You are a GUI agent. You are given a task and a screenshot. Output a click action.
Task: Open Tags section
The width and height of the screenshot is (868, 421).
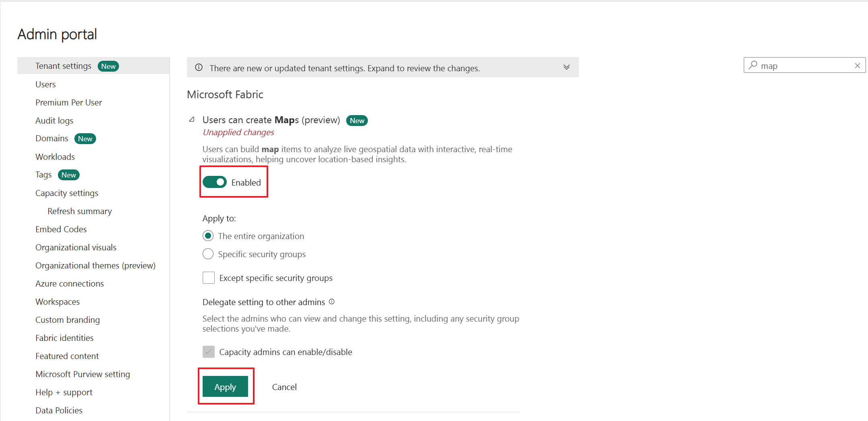click(x=43, y=175)
